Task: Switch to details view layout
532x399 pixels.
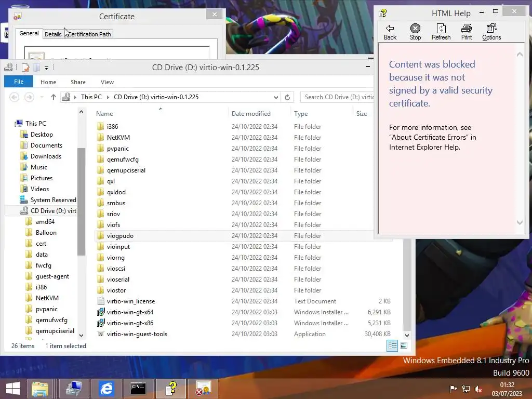Action: pyautogui.click(x=392, y=345)
